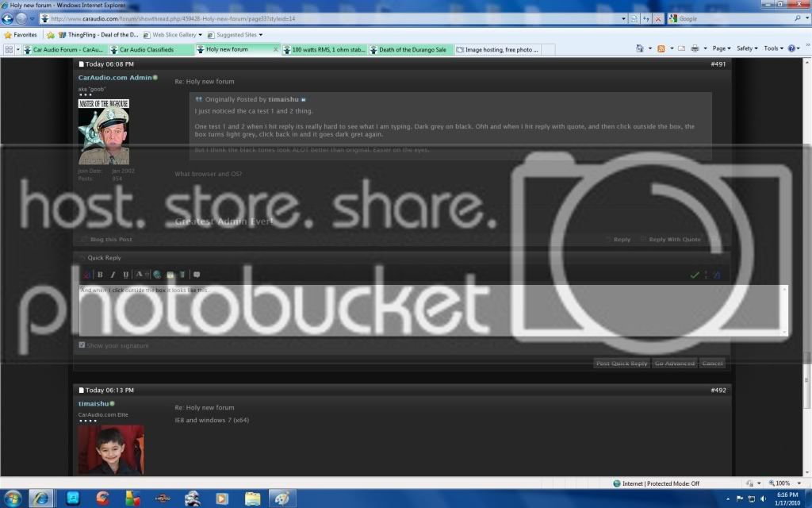Click the Switch Editor Mode icon
The width and height of the screenshot is (812, 508).
pos(717,275)
